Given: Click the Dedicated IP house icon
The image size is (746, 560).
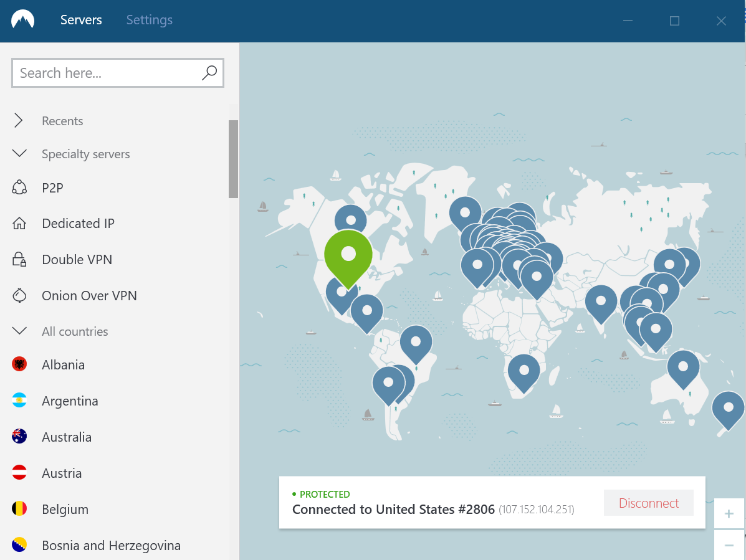Looking at the screenshot, I should [x=19, y=224].
